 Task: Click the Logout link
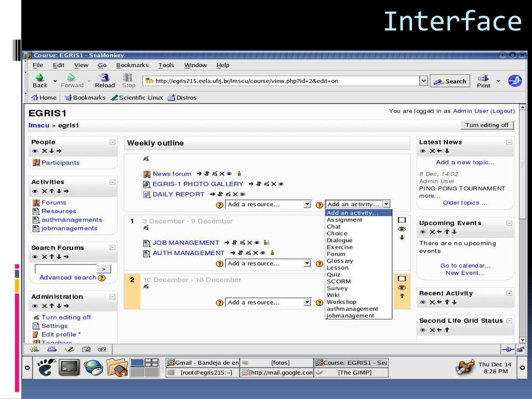[503, 111]
